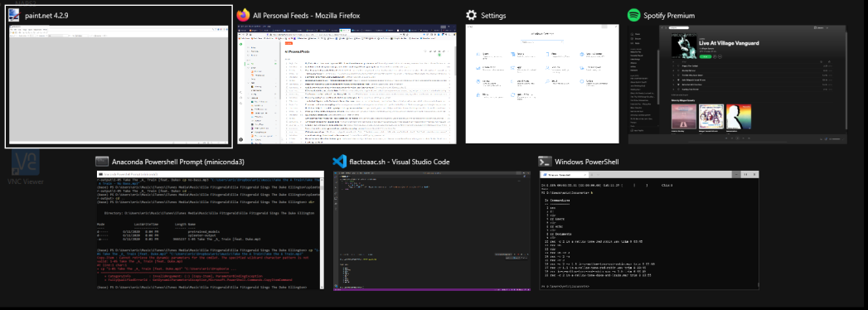Image resolution: width=868 pixels, height=310 pixels.
Task: Click the Anaconda Powershell Prompt icon
Action: [x=101, y=162]
